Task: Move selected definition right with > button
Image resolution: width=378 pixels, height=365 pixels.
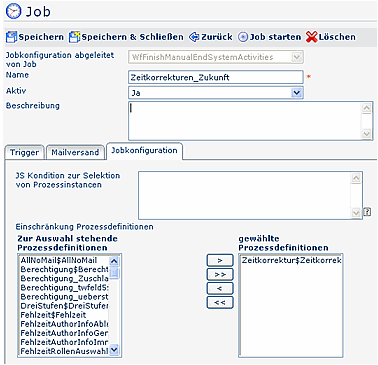Action: (x=220, y=260)
